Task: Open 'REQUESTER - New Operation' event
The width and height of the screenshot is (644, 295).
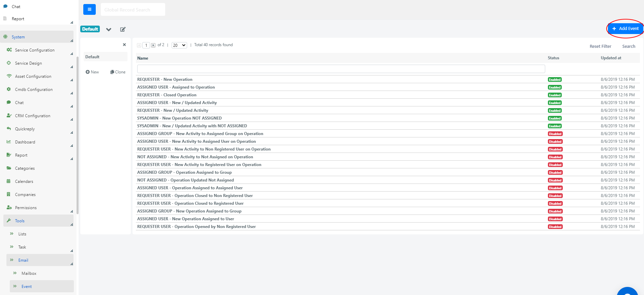Action: [x=165, y=79]
